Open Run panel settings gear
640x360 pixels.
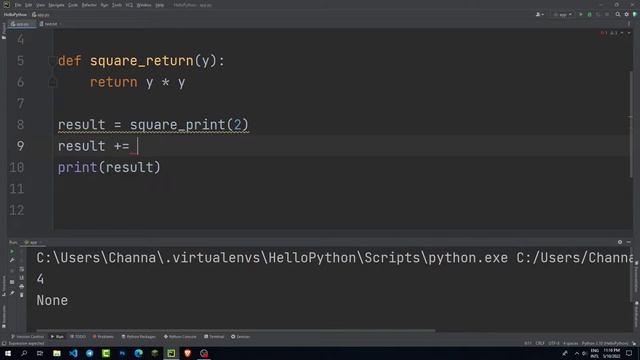click(x=620, y=242)
